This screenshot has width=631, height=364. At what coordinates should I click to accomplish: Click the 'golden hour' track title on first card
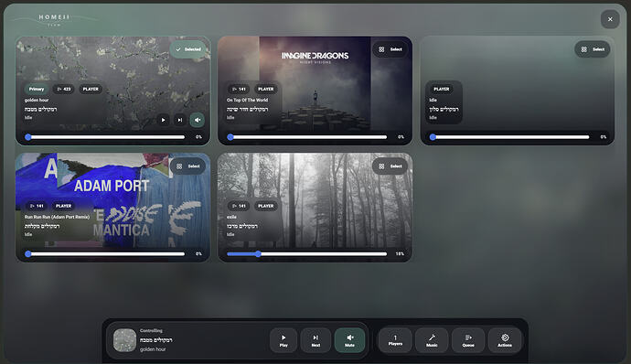[37, 100]
